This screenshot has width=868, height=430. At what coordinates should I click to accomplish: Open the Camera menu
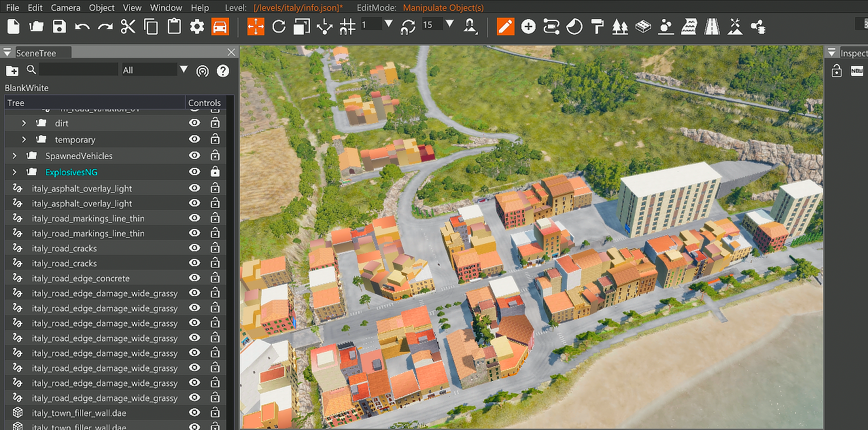pyautogui.click(x=65, y=7)
